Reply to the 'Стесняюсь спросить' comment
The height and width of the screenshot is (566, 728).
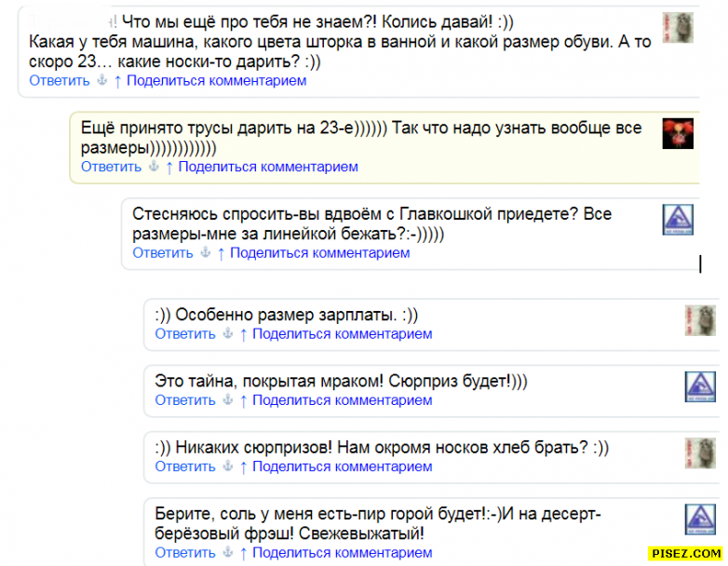click(x=163, y=253)
